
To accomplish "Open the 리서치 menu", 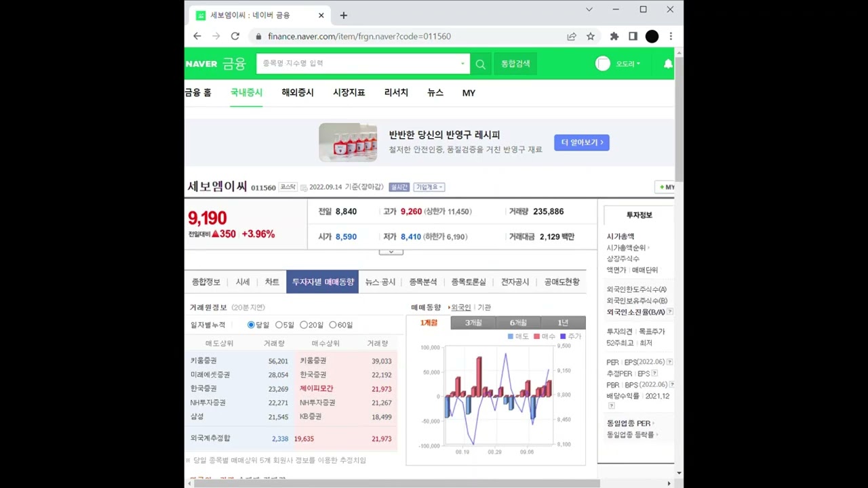I will pos(396,93).
